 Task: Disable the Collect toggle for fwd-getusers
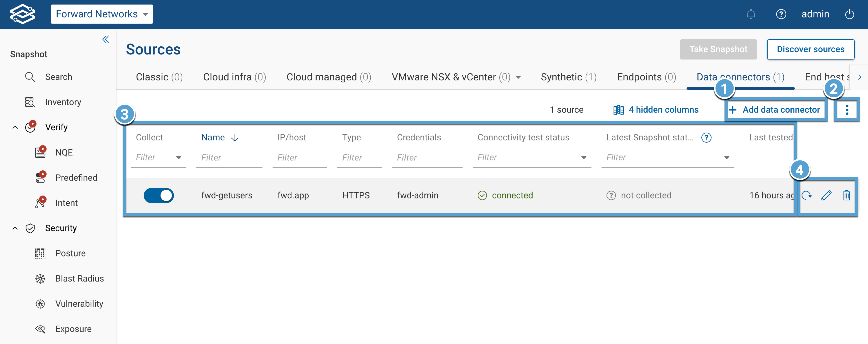[x=159, y=195]
